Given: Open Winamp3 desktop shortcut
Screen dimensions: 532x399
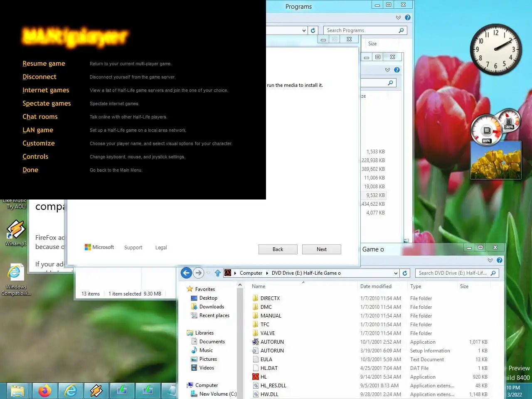Looking at the screenshot, I should (x=16, y=233).
